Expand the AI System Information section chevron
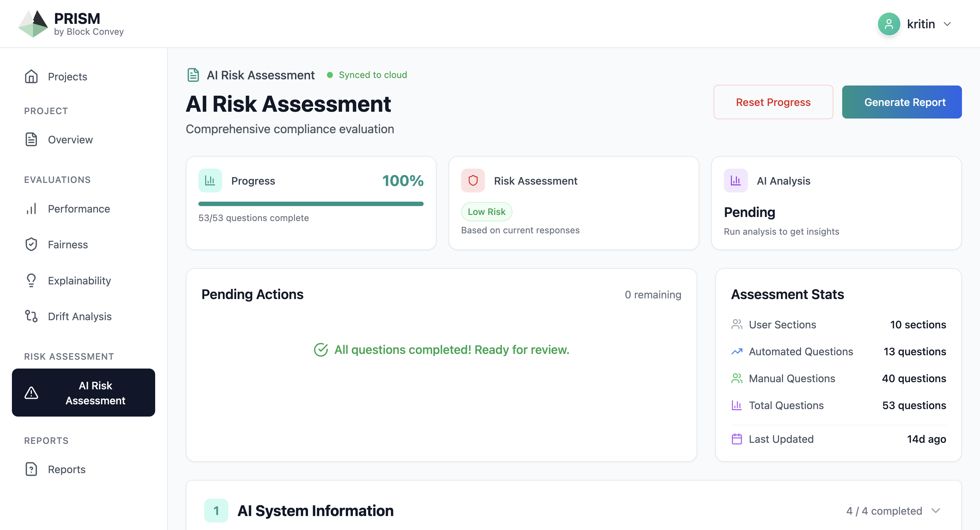 [x=936, y=511]
